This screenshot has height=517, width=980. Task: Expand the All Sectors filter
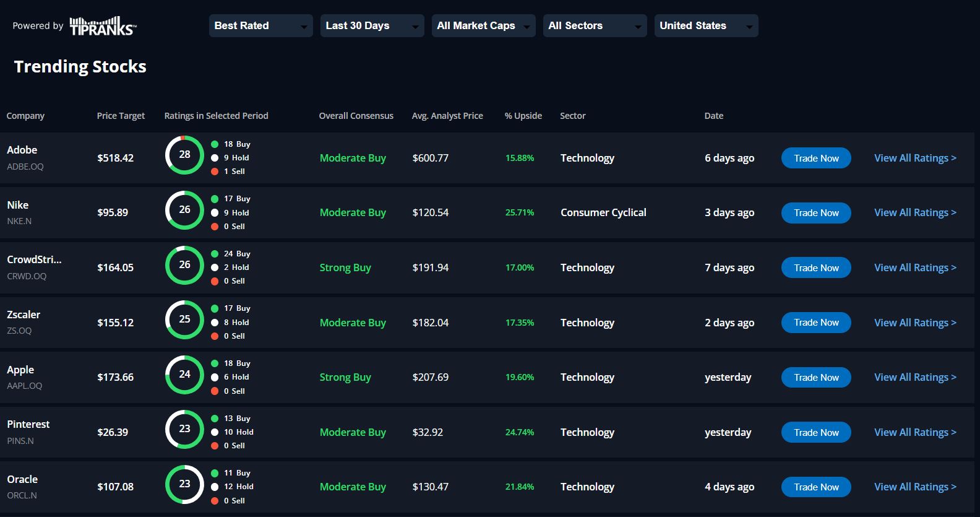click(x=595, y=26)
